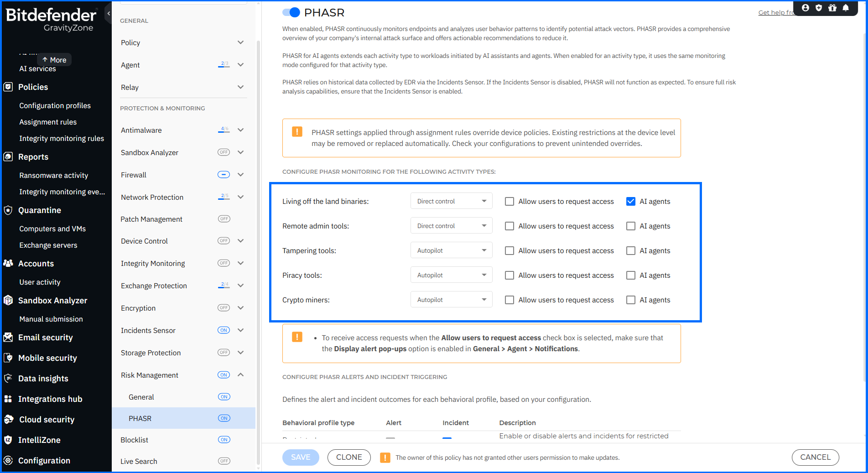Click the Cloud security icon
The height and width of the screenshot is (473, 868).
9,419
